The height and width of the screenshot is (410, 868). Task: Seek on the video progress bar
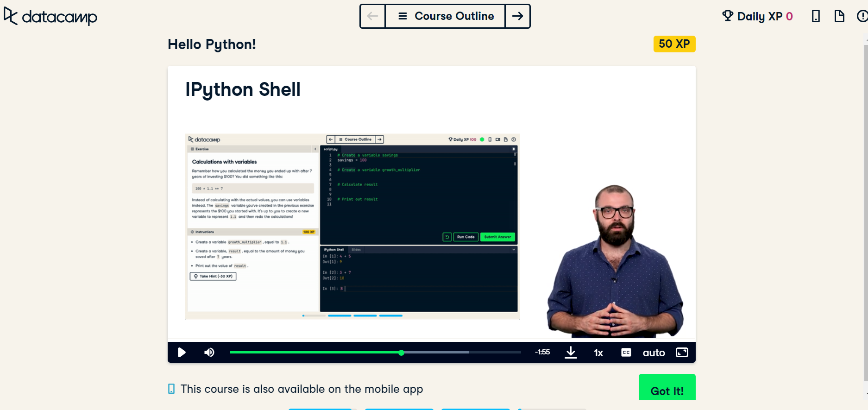click(376, 353)
